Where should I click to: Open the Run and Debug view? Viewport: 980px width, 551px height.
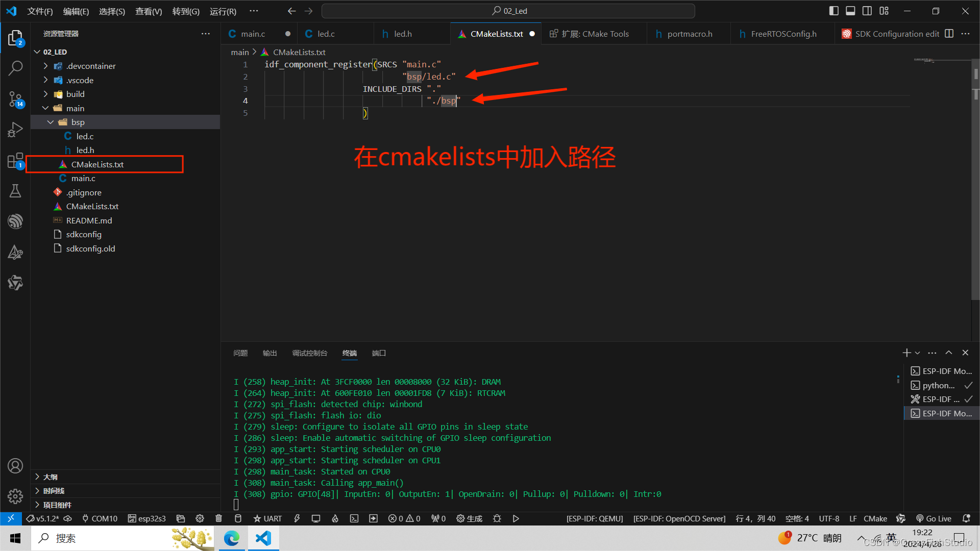coord(15,130)
